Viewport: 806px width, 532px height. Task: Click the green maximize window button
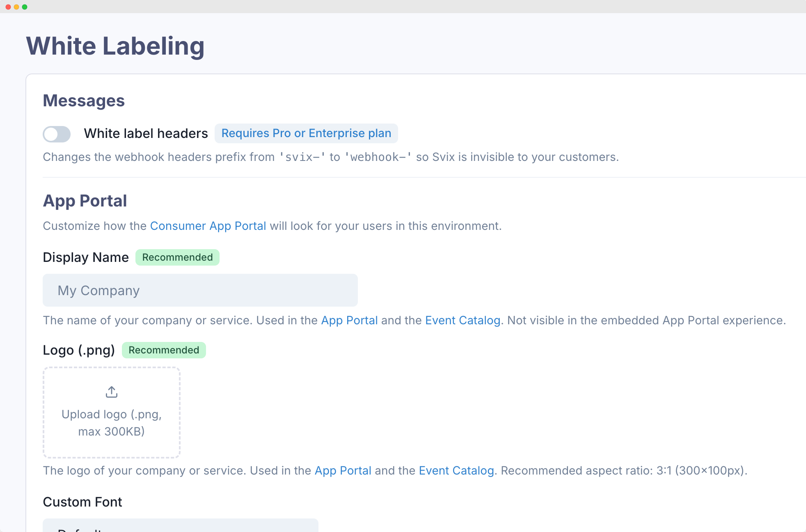(x=25, y=7)
